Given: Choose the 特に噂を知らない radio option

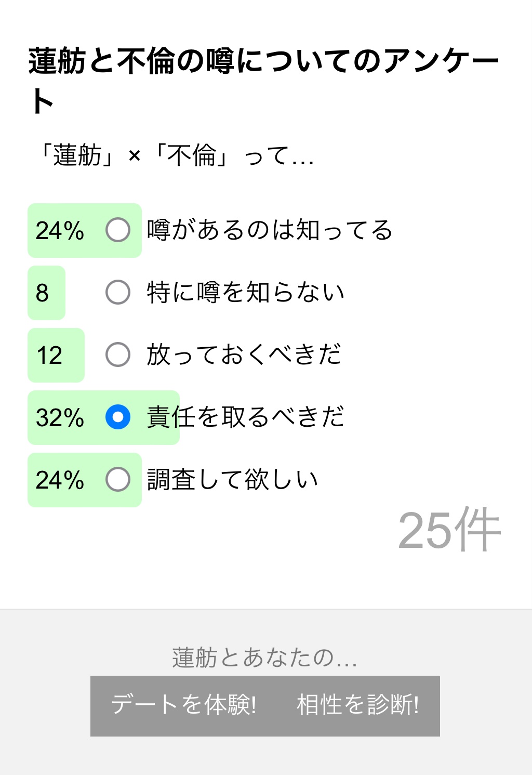Looking at the screenshot, I should coord(118,293).
